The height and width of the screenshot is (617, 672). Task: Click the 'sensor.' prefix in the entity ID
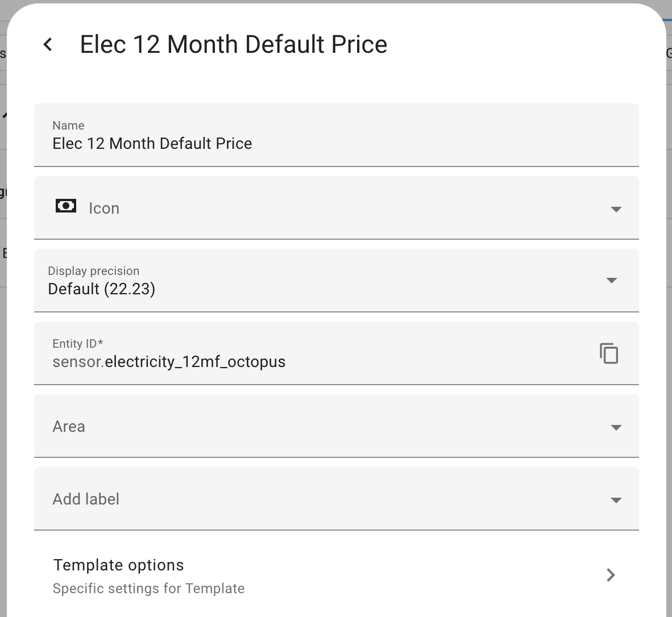pos(78,362)
